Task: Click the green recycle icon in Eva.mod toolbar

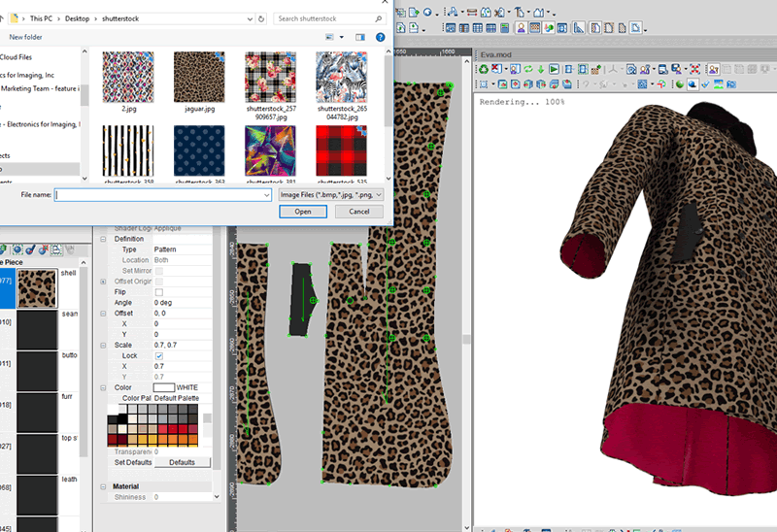Action: click(484, 69)
